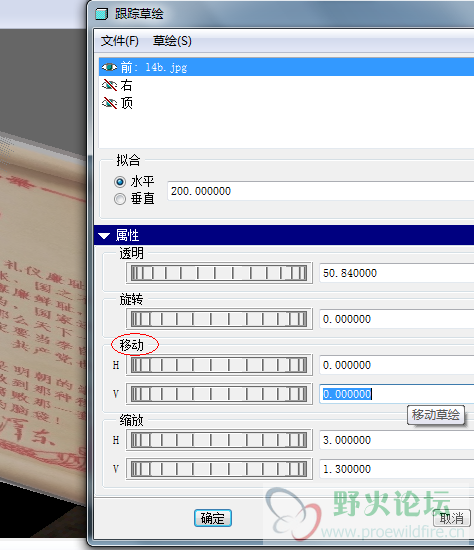The height and width of the screenshot is (550, 474).
Task: Hide the 前 14b.jpg sketch eye icon
Action: (x=109, y=67)
